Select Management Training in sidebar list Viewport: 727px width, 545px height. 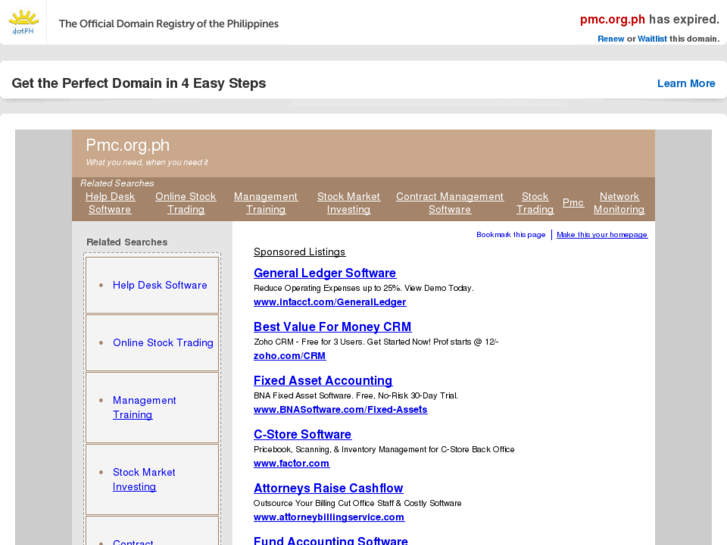click(x=144, y=407)
